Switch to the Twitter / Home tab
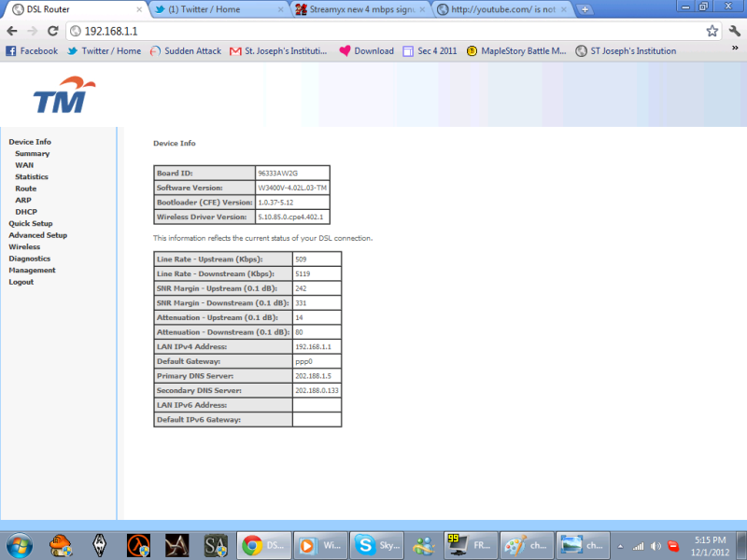 pyautogui.click(x=215, y=9)
